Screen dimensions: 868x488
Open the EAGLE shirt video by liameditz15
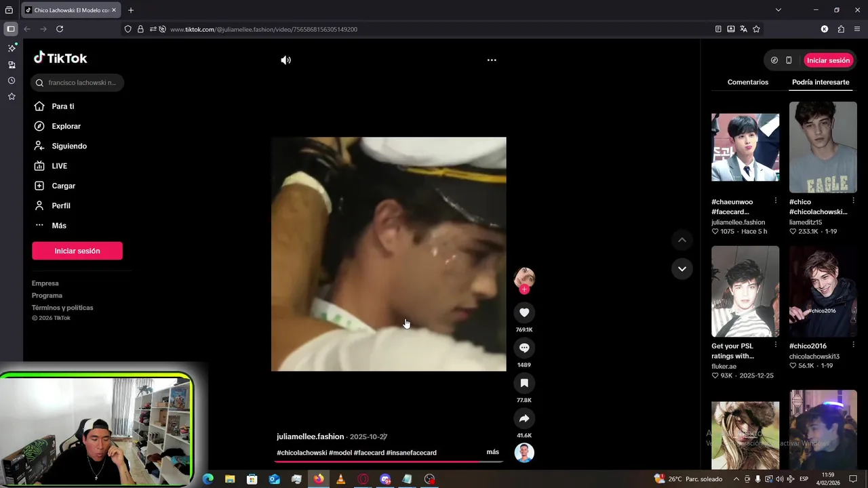tap(823, 148)
